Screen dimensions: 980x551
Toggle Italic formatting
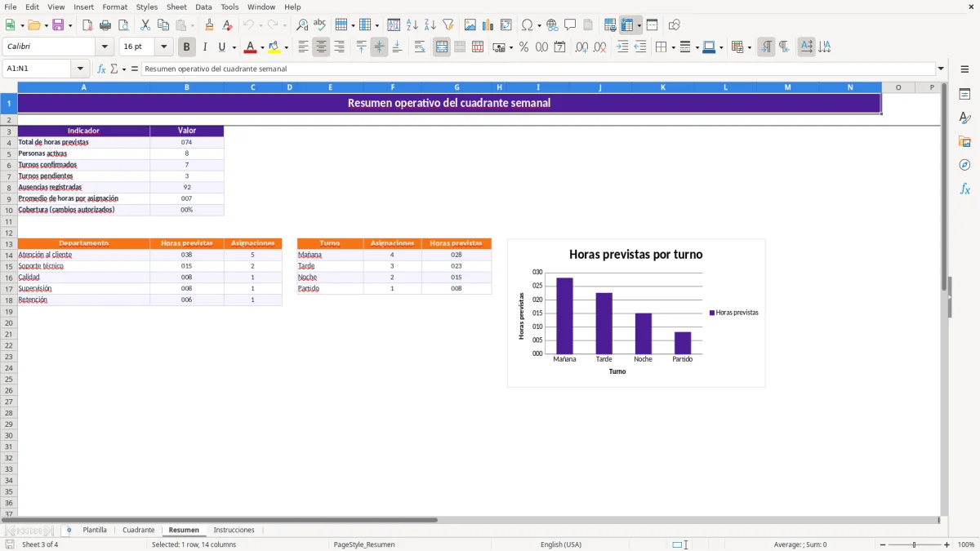pos(205,47)
